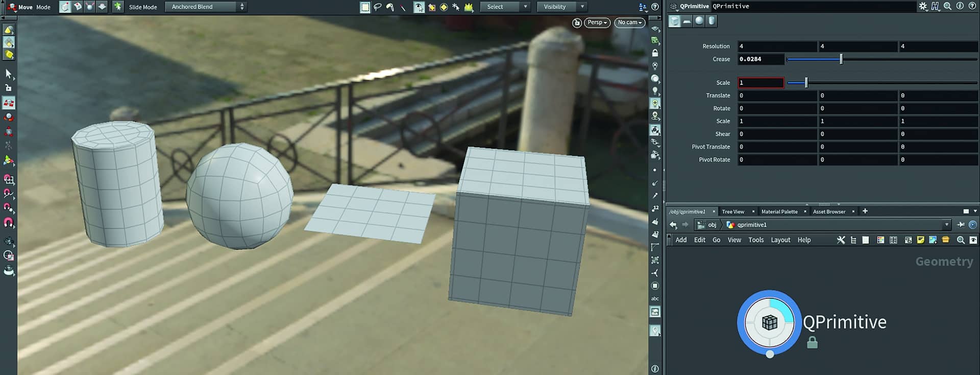Adjust the uniform Scale slider
The height and width of the screenshot is (375, 980).
(x=806, y=83)
